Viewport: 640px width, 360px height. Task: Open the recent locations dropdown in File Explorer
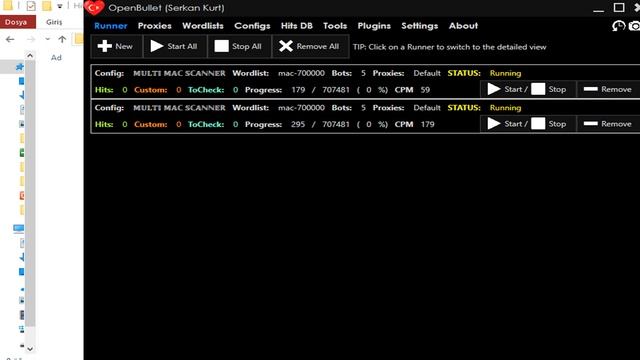[x=48, y=39]
